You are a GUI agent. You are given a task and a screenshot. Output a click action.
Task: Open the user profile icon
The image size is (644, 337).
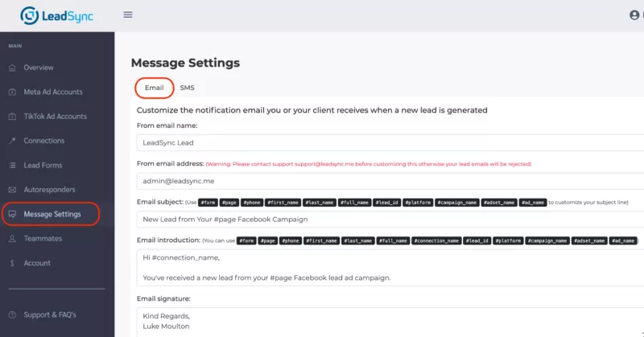(635, 14)
